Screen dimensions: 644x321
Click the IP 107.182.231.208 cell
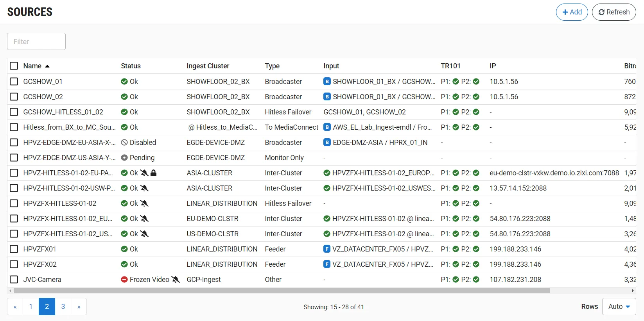(x=515, y=280)
